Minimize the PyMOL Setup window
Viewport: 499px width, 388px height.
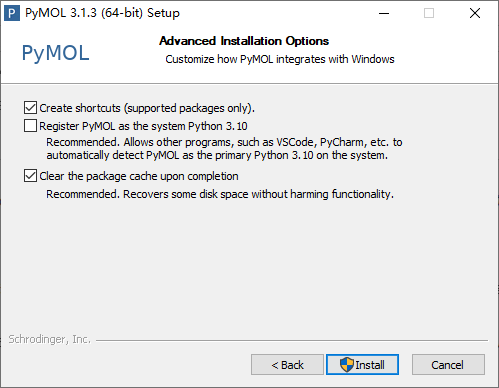[x=384, y=13]
